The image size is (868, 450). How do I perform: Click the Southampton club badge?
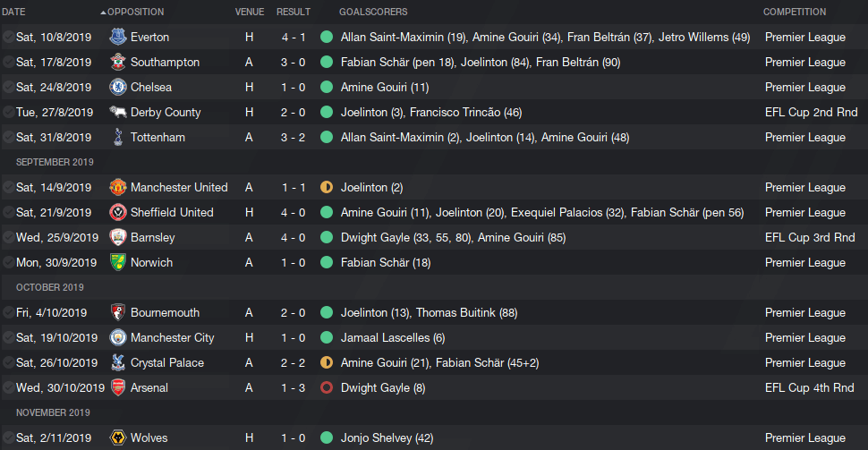click(x=117, y=62)
